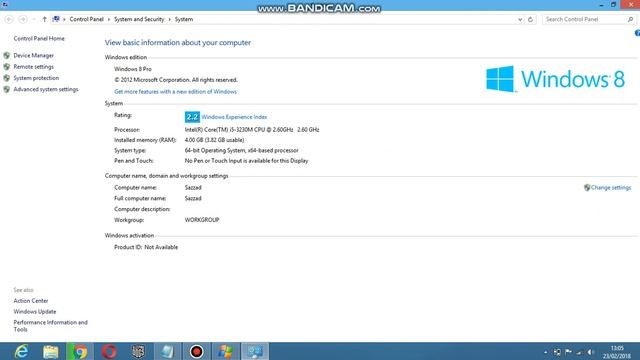640x360 pixels.
Task: Open Google Chrome from the taskbar
Action: 80,351
